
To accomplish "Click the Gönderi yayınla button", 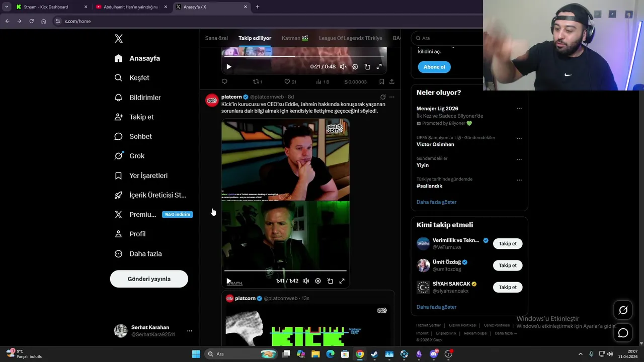I will [149, 279].
